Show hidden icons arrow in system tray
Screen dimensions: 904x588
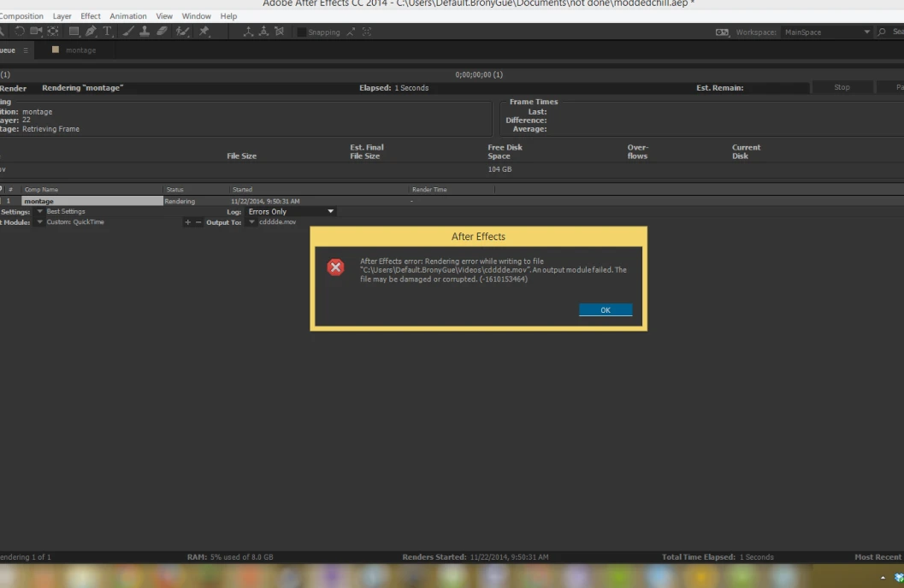pyautogui.click(x=883, y=577)
